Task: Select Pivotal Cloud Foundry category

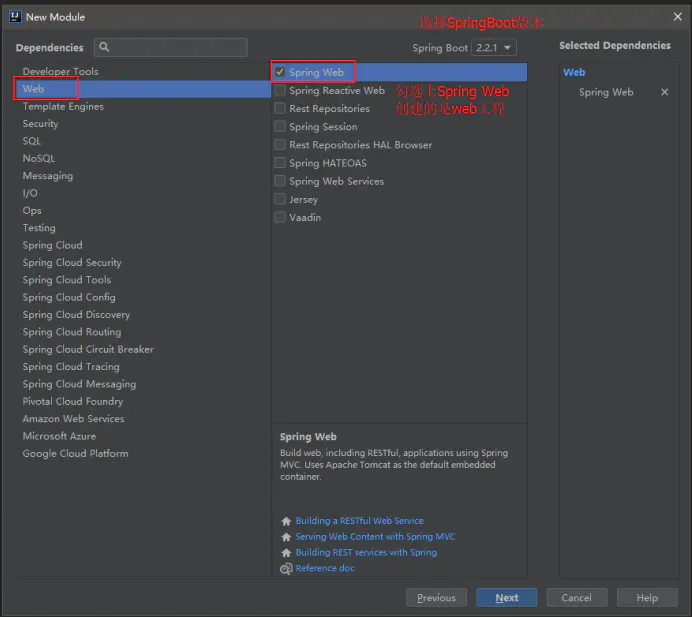Action: click(x=73, y=401)
